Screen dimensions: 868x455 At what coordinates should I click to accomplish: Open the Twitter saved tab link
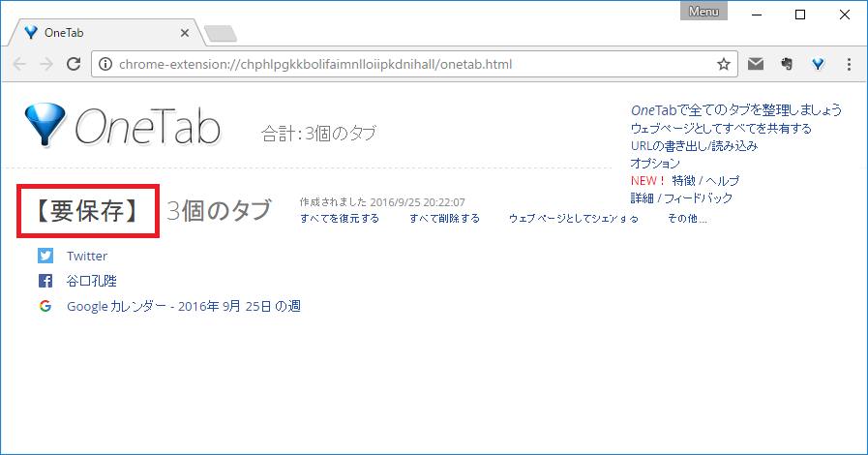pos(87,257)
